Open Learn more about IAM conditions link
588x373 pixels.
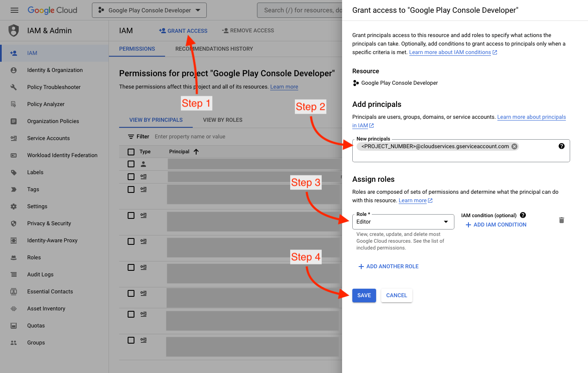[x=450, y=52]
